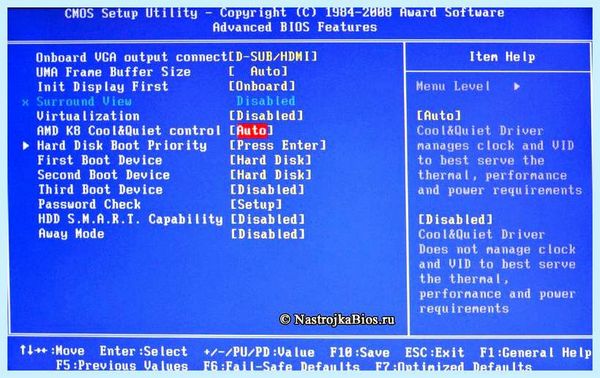Click F6:Fail-Safe Defaults in the footer
The width and height of the screenshot is (600, 378).
click(x=281, y=367)
